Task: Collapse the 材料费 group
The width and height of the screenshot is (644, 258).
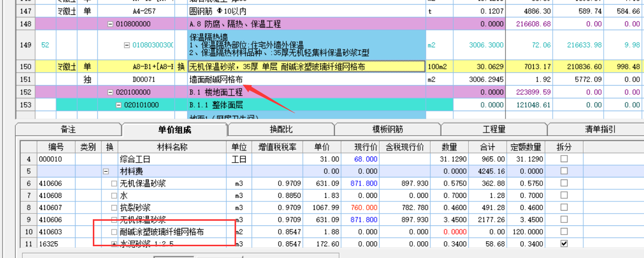Action: tap(106, 172)
